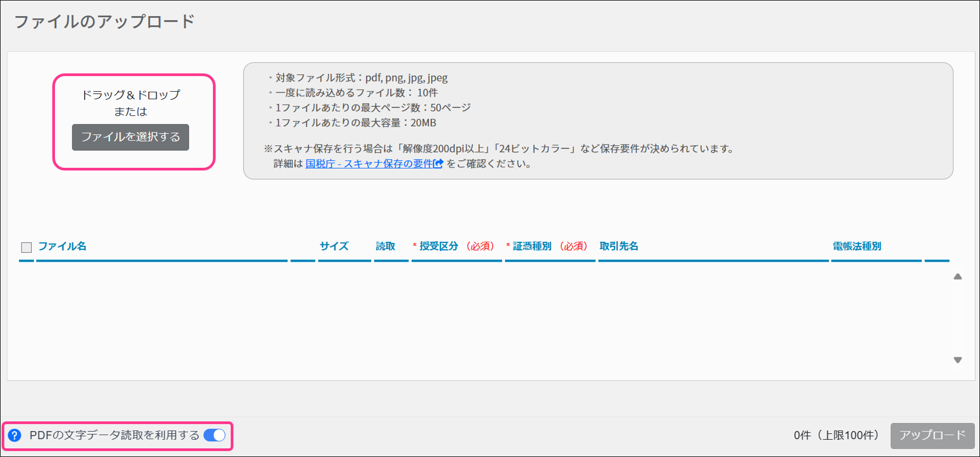
Task: Click the アップロード button
Action: click(x=933, y=435)
